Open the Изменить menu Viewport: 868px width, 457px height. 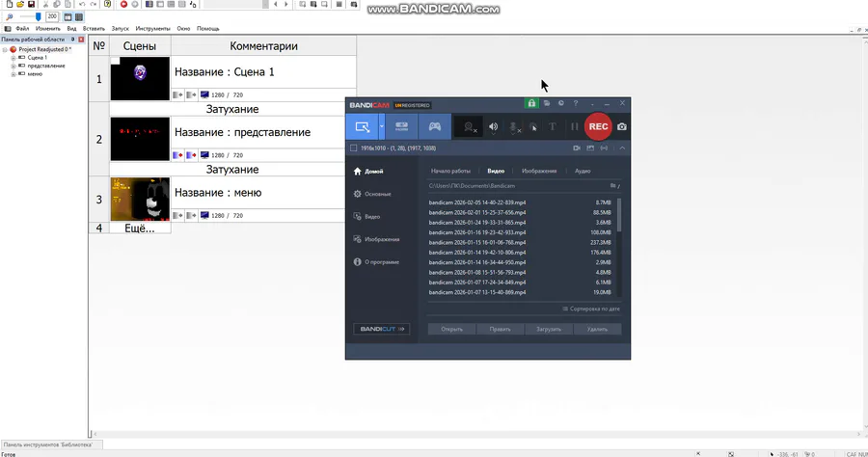(47, 28)
